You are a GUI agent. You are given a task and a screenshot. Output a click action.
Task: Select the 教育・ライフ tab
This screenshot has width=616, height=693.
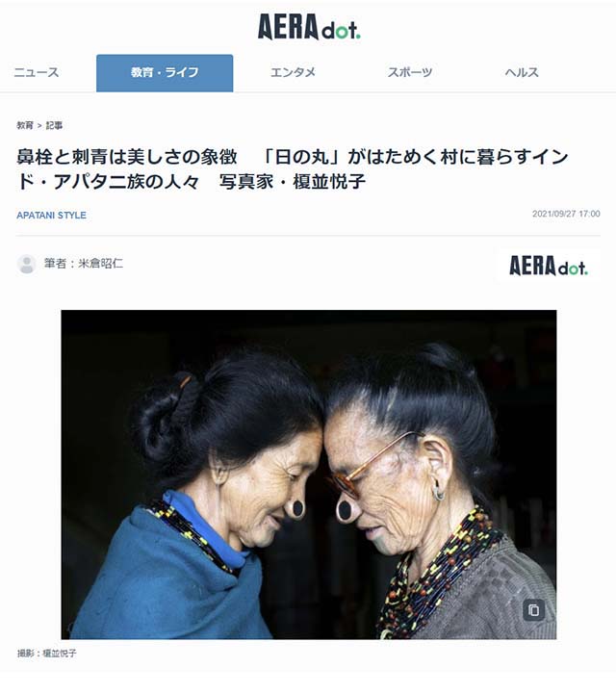point(165,73)
